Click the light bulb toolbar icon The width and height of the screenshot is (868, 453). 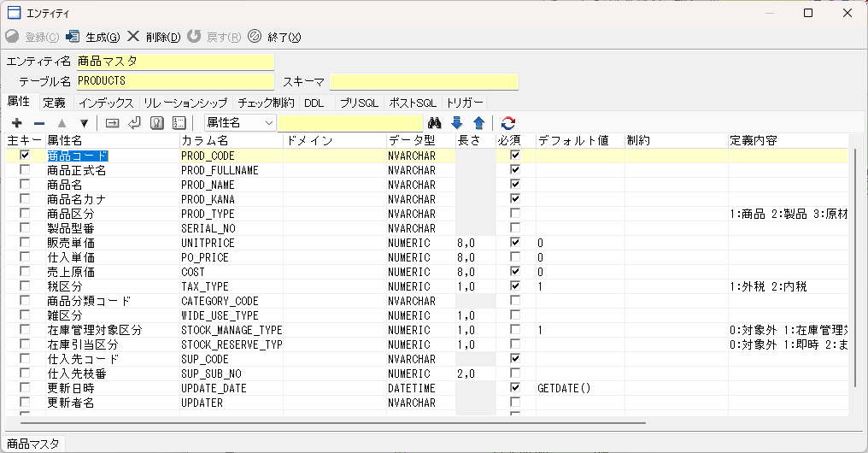(157, 123)
